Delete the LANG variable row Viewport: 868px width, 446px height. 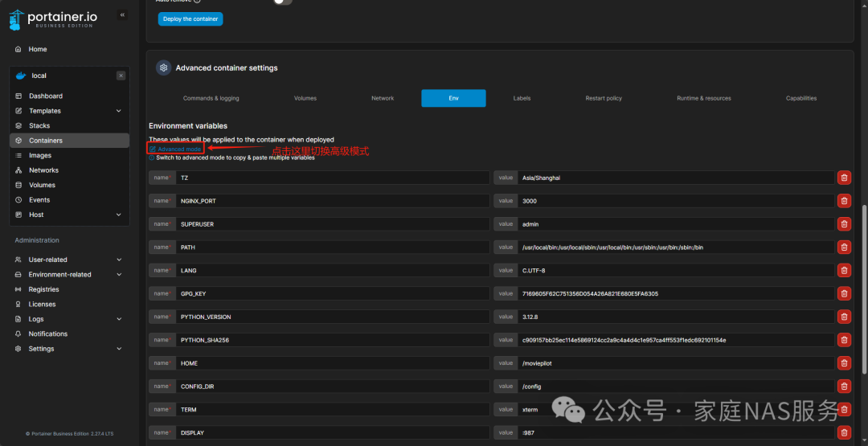[844, 271]
